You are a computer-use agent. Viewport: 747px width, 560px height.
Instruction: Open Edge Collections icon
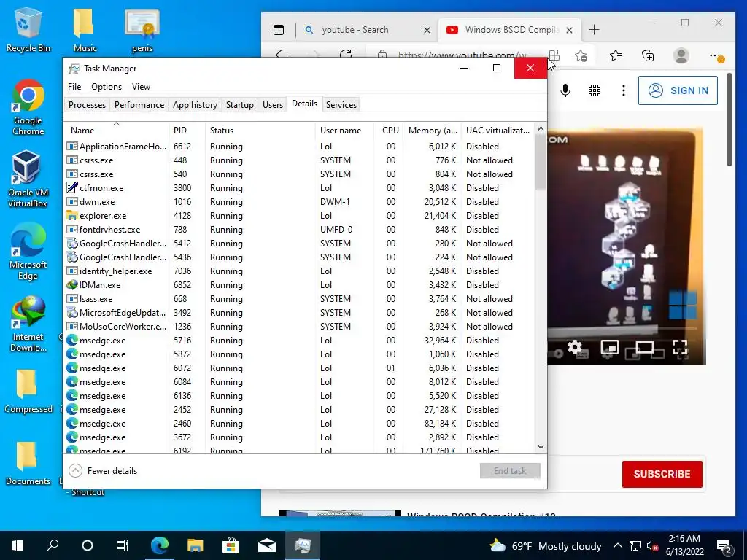[648, 55]
